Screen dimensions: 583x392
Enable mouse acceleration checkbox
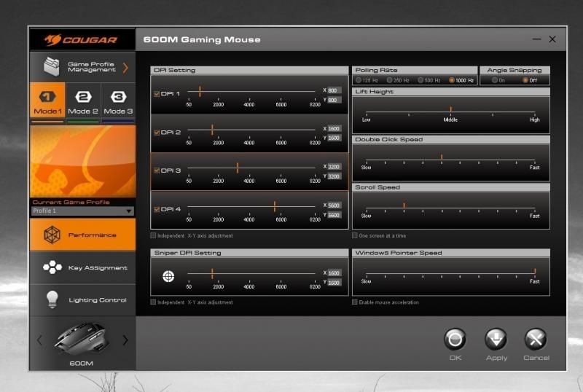click(355, 302)
